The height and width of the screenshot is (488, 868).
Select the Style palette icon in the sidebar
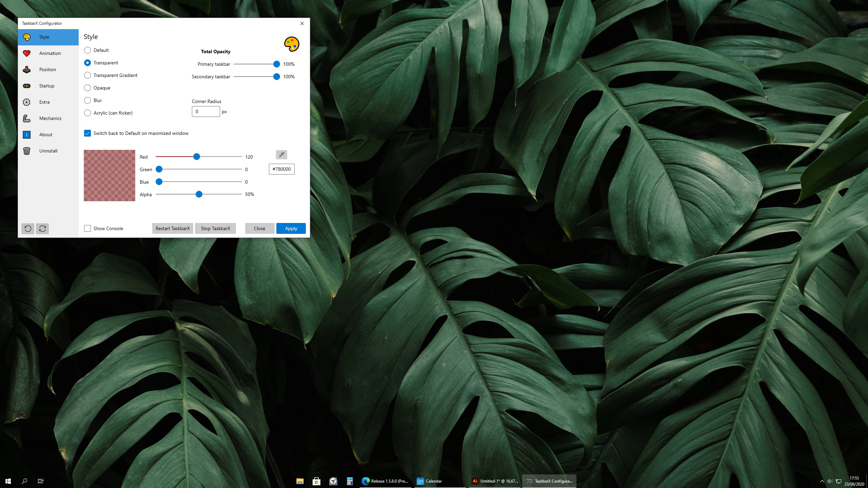(27, 37)
